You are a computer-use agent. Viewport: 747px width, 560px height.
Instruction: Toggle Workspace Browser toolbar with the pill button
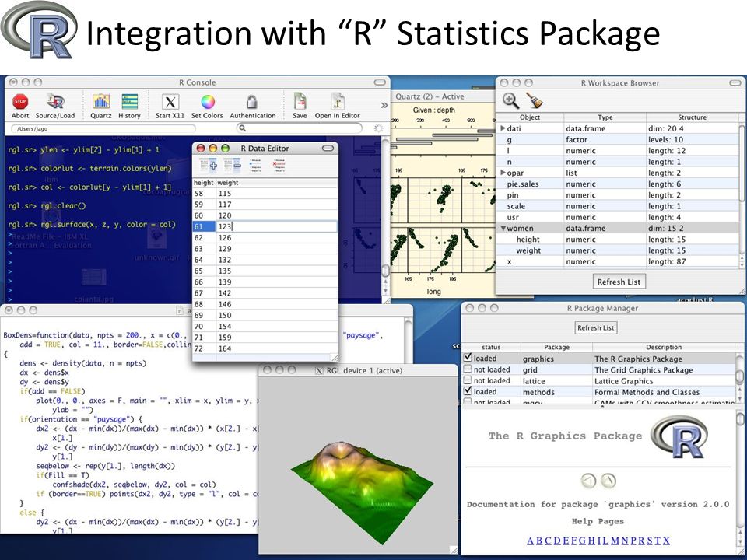[x=735, y=83]
